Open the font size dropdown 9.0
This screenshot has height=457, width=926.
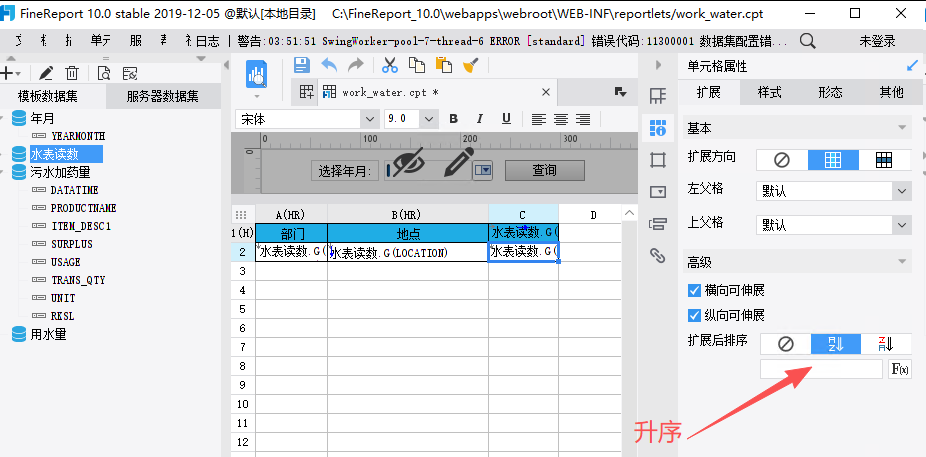(x=429, y=119)
